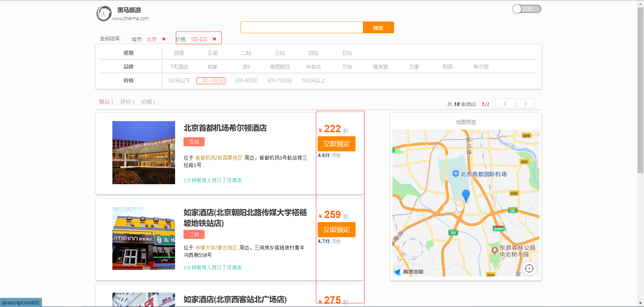Select the 希尔顿 brand filter
644x307 pixels.
coord(481,67)
